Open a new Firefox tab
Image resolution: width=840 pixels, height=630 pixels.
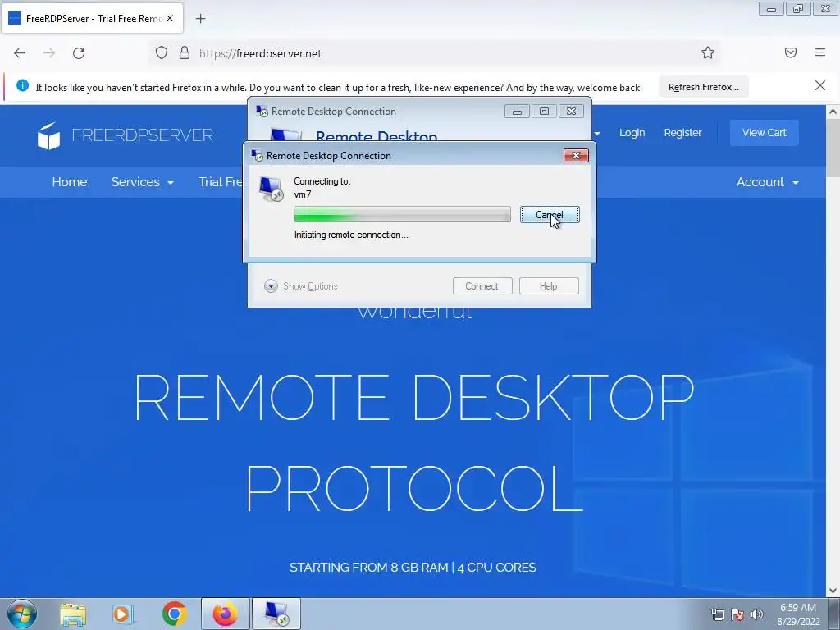click(x=200, y=19)
